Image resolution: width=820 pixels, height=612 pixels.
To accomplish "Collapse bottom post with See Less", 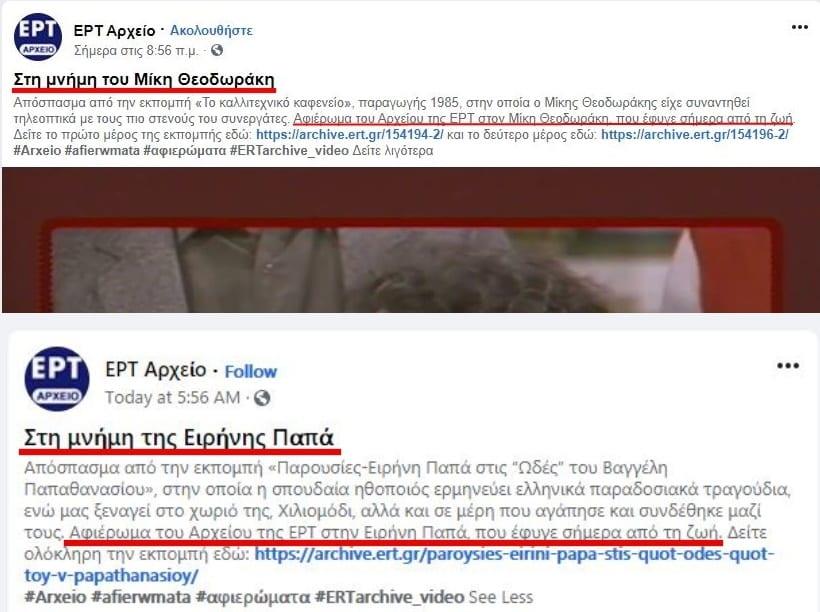I will [500, 597].
